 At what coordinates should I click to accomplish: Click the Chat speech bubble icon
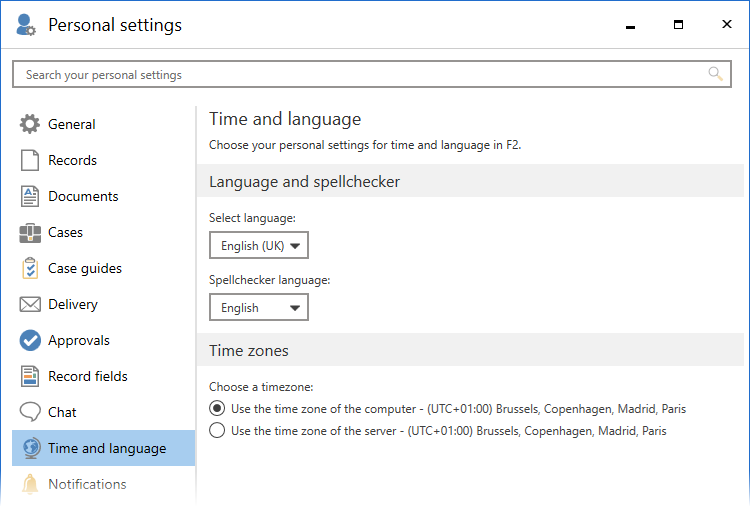point(30,412)
